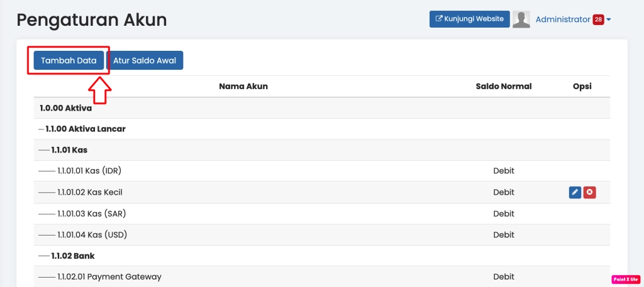Select the 1.1.01.03 Kas (SAR) account row
This screenshot has width=644, height=287.
tap(92, 214)
